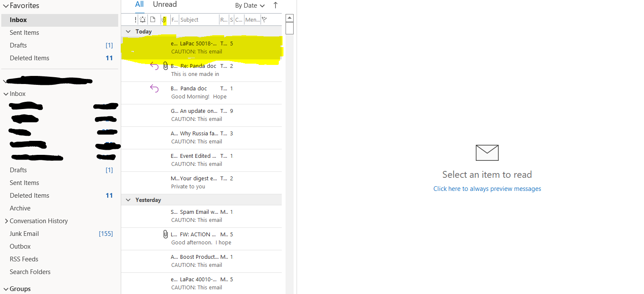Open the account Sent Items folder
The image size is (644, 294).
[x=60, y=183]
